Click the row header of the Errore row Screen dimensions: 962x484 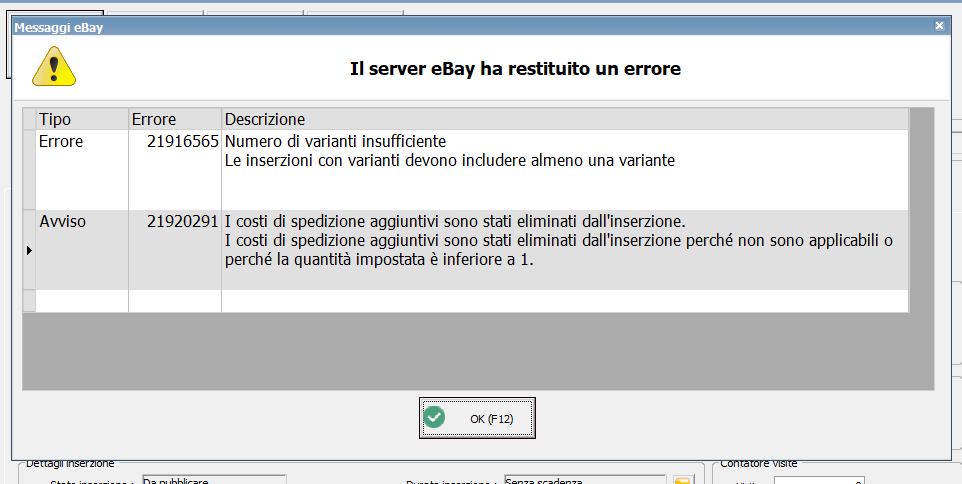tap(29, 170)
